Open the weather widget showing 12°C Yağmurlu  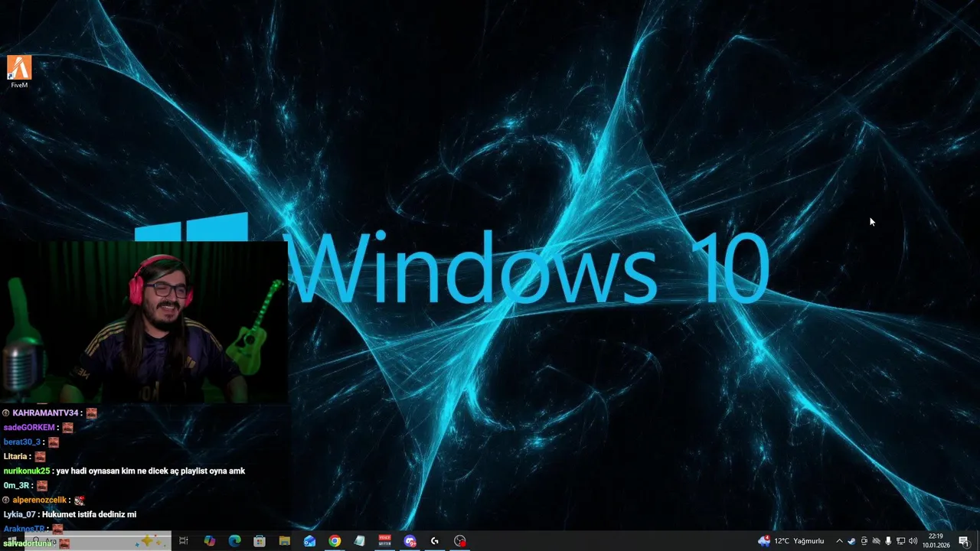click(791, 541)
